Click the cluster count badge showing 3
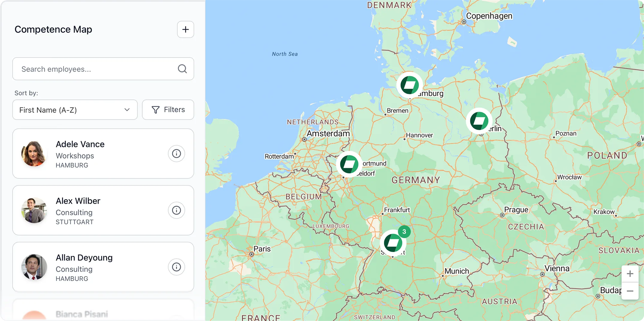The image size is (644, 321). 404,231
